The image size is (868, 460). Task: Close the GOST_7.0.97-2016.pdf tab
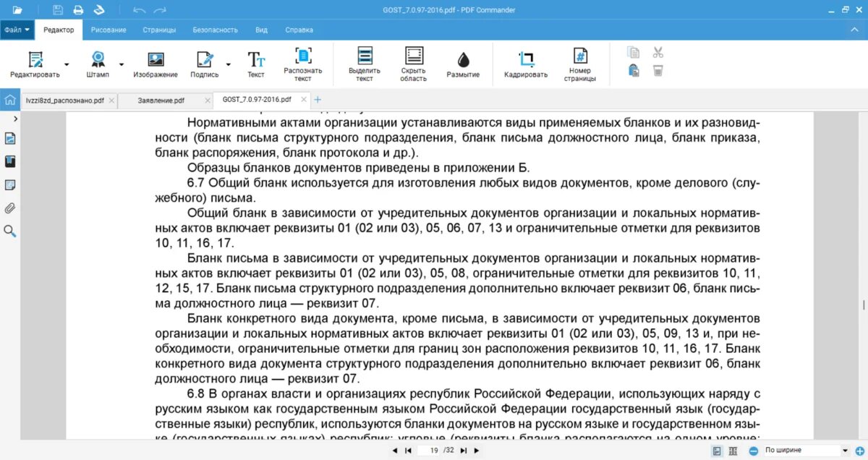(x=304, y=100)
